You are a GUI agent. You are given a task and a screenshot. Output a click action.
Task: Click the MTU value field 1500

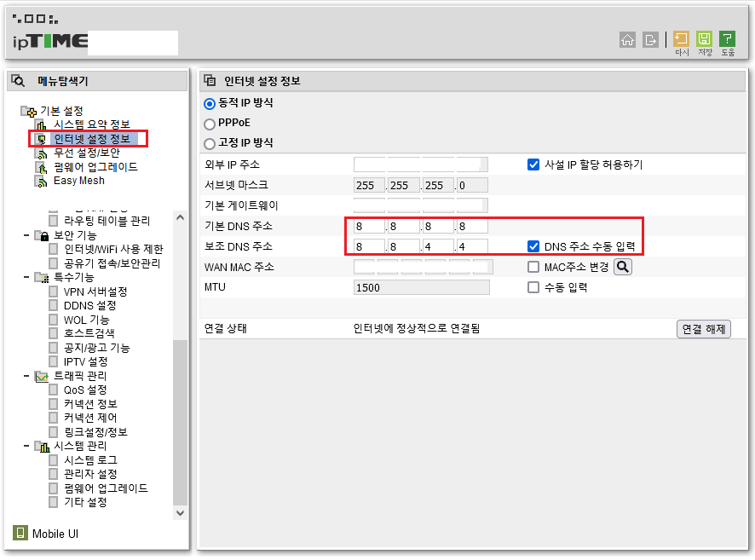pos(421,287)
